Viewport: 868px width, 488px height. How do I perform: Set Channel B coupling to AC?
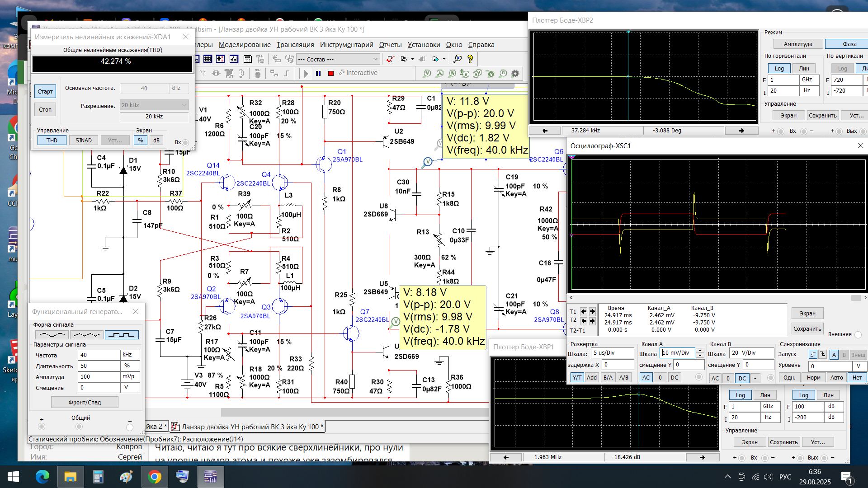click(715, 379)
